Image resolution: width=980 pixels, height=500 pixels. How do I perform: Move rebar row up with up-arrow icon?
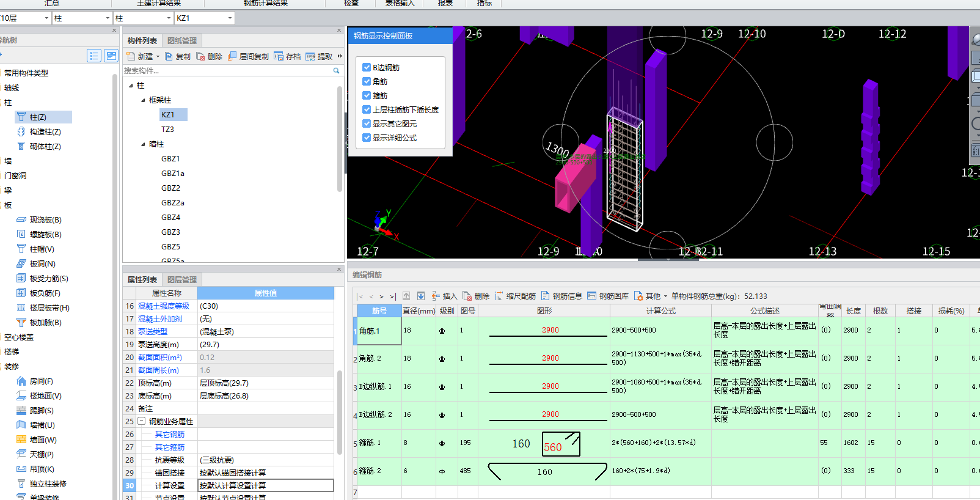coord(406,296)
